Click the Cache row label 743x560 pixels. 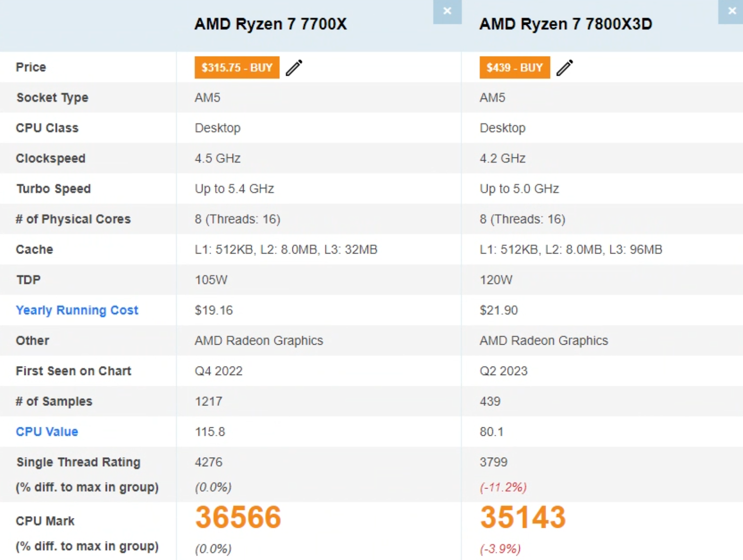35,249
